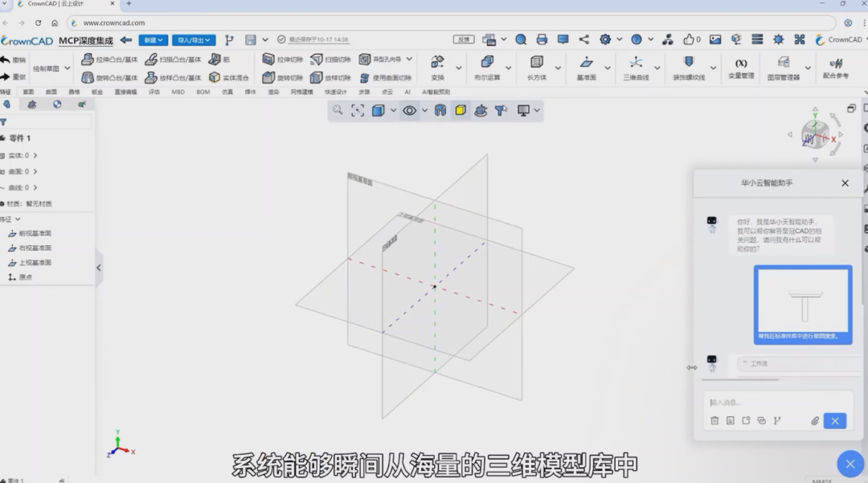Collapse the left feature panel handle
The image size is (868, 483).
tap(99, 268)
